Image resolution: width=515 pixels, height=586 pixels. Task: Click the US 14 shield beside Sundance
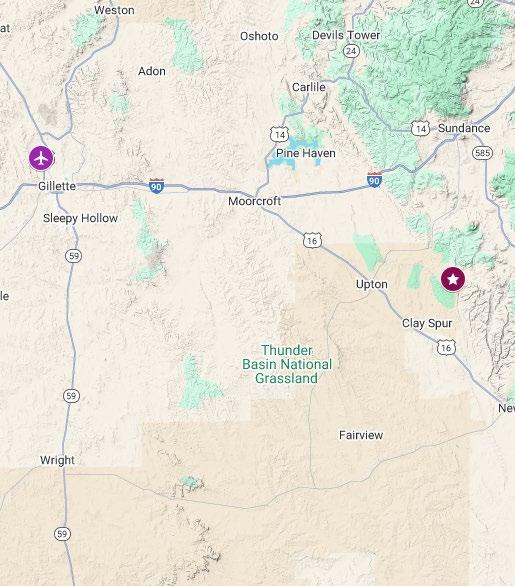coord(420,129)
